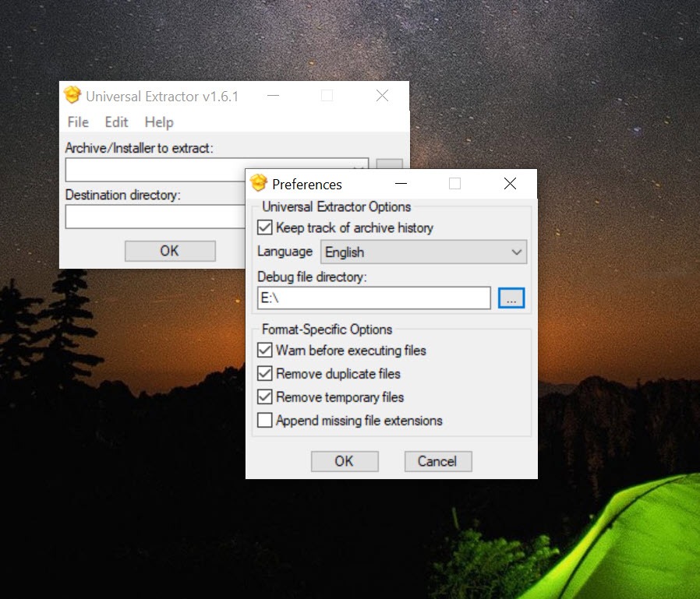The image size is (700, 599).
Task: Close the Universal Extractor main window
Action: pos(382,96)
